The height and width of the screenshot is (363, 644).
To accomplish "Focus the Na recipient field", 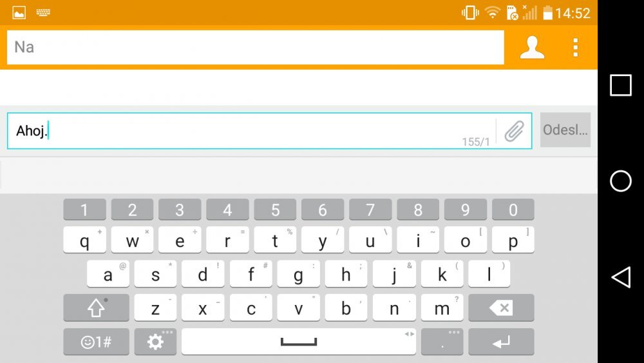I will click(256, 47).
